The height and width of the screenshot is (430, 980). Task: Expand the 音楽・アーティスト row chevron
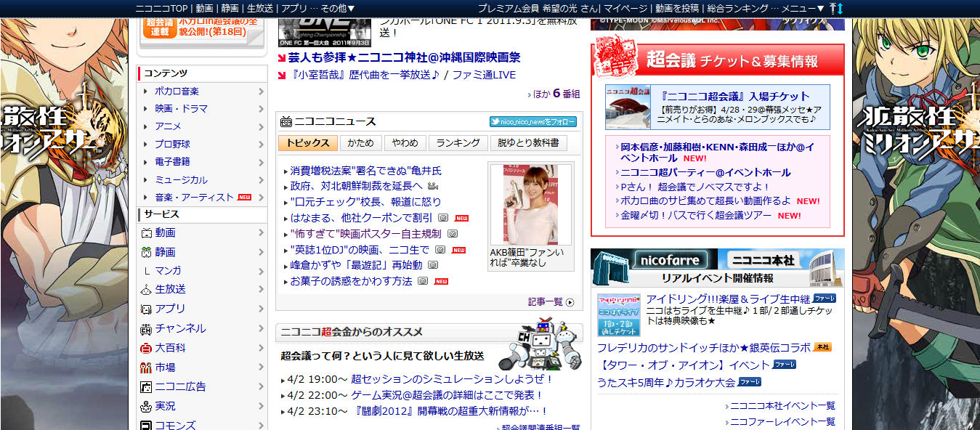pos(261,198)
